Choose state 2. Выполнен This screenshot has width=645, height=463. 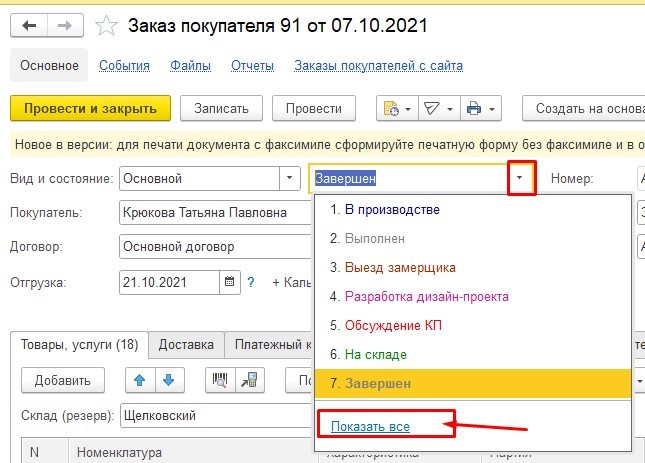point(473,238)
